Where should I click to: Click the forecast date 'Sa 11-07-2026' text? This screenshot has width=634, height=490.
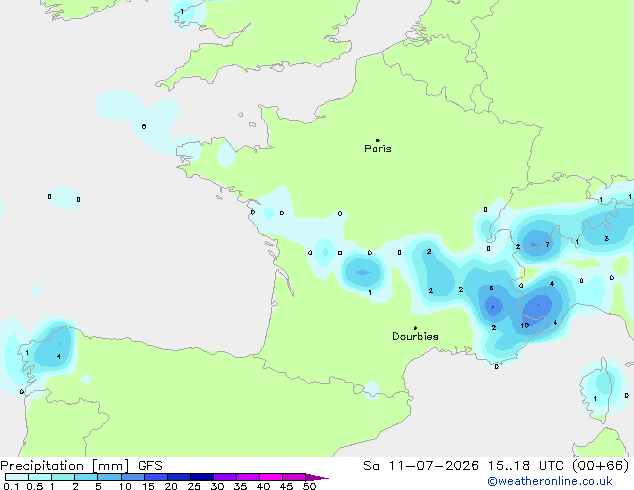pyautogui.click(x=421, y=466)
